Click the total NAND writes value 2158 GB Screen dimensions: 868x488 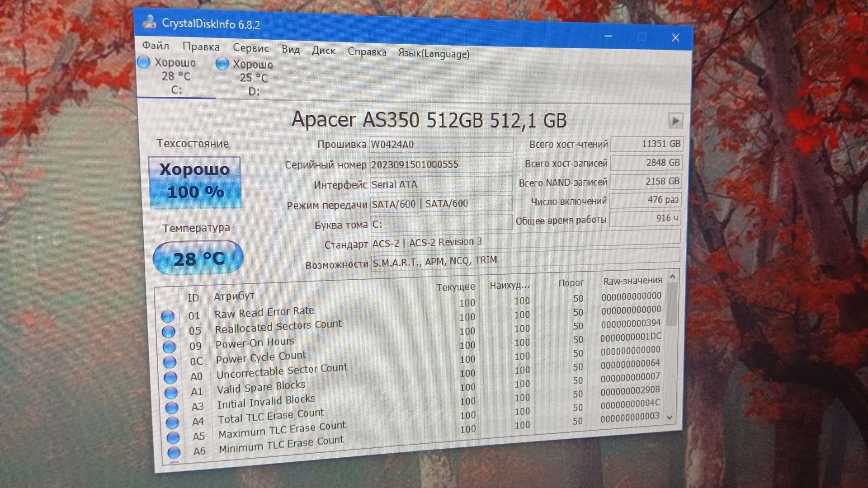[x=646, y=181]
